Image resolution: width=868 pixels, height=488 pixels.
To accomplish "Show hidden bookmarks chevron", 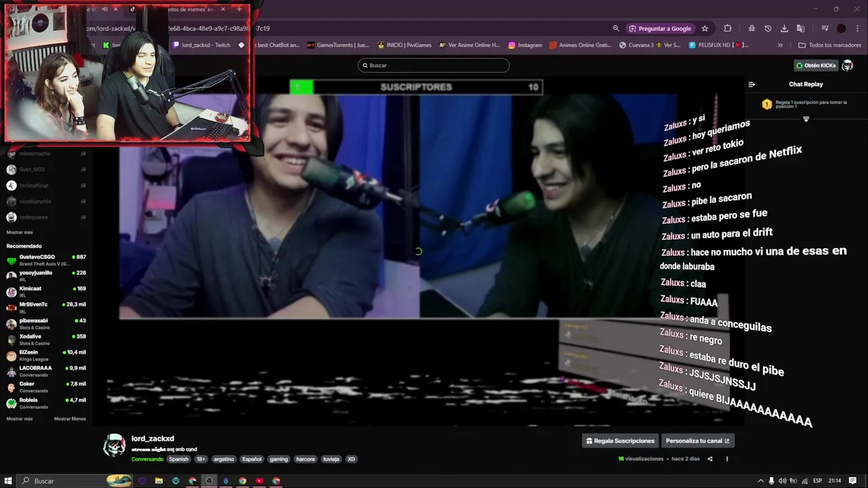I will click(780, 45).
